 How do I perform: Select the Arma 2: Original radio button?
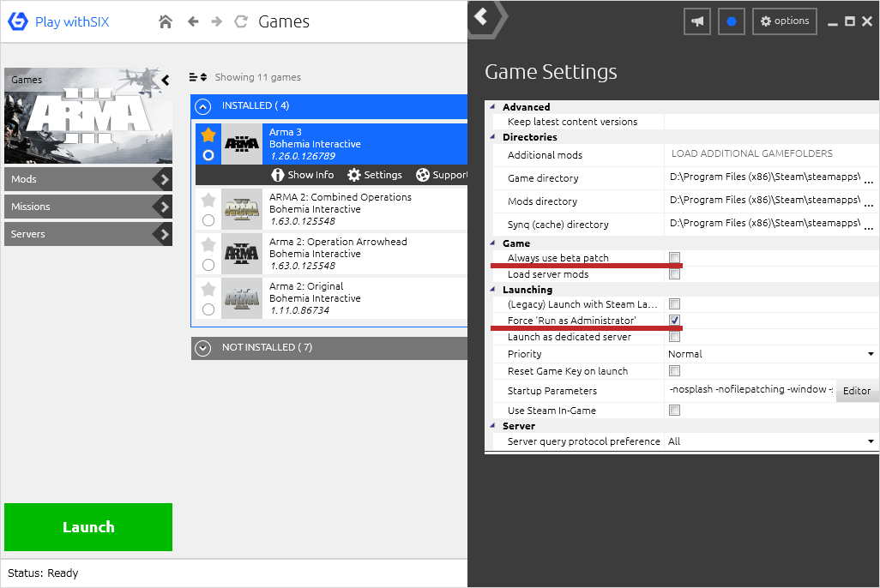tap(208, 309)
